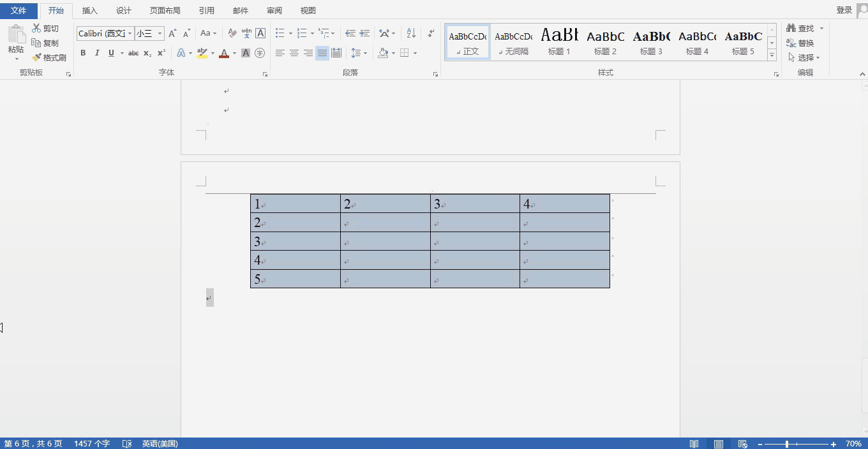The image size is (868, 449).
Task: Expand the Find (查找) dropdown arrow
Action: [x=821, y=28]
